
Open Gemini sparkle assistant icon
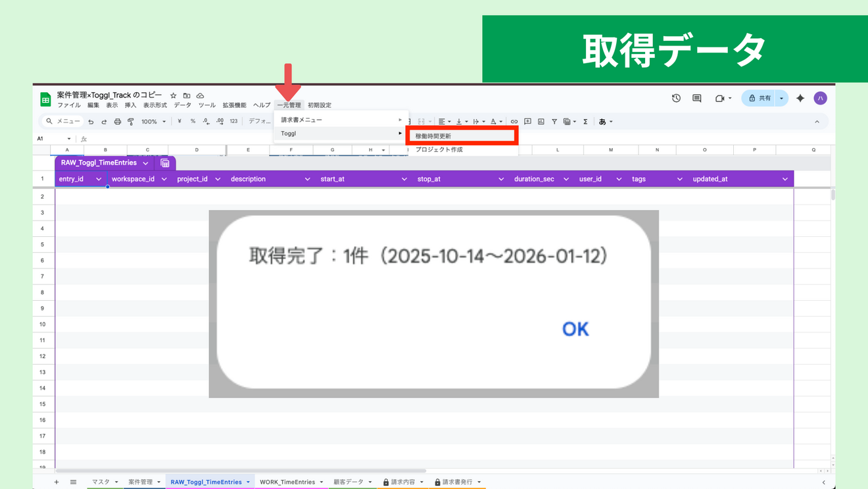coord(800,98)
